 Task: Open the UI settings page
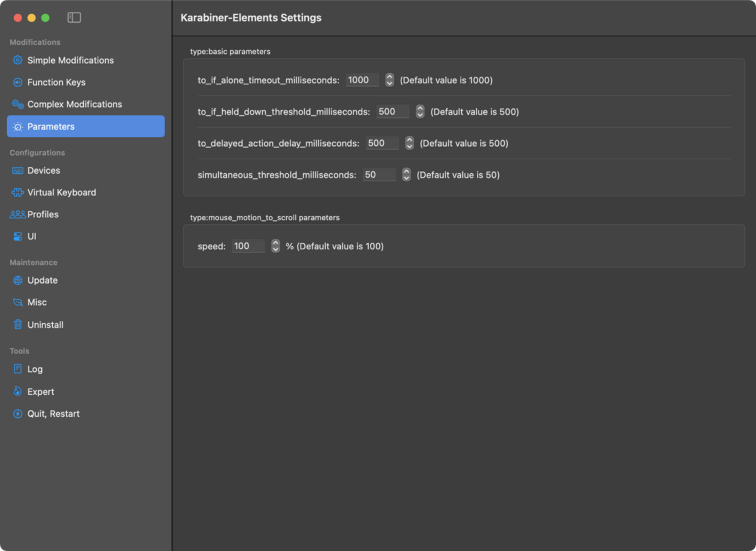tap(85, 236)
